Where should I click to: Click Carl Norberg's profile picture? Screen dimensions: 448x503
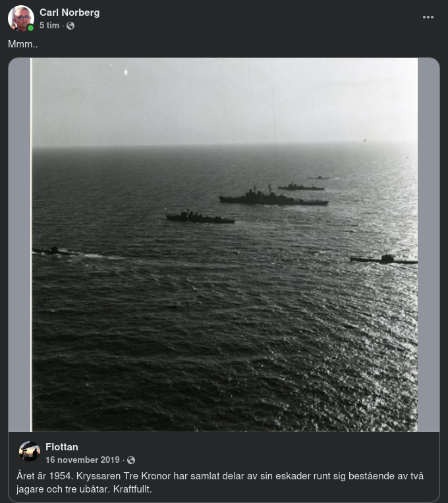20,18
